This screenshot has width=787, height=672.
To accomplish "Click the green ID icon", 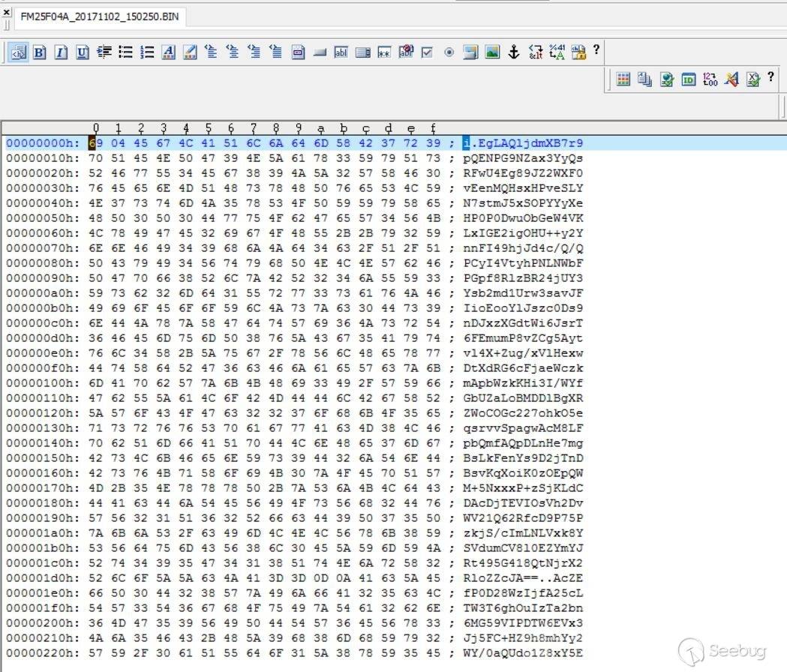I will (688, 79).
